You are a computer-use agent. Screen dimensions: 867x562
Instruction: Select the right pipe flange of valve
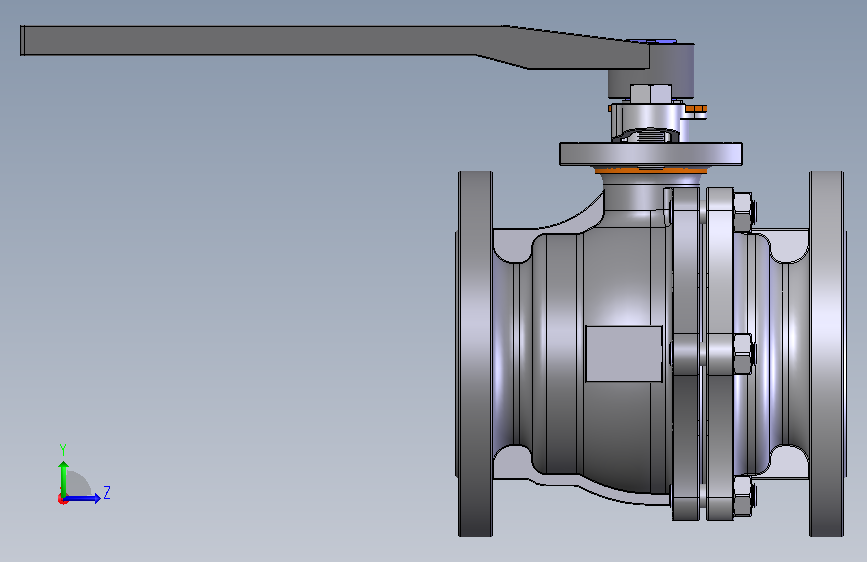coord(827,353)
